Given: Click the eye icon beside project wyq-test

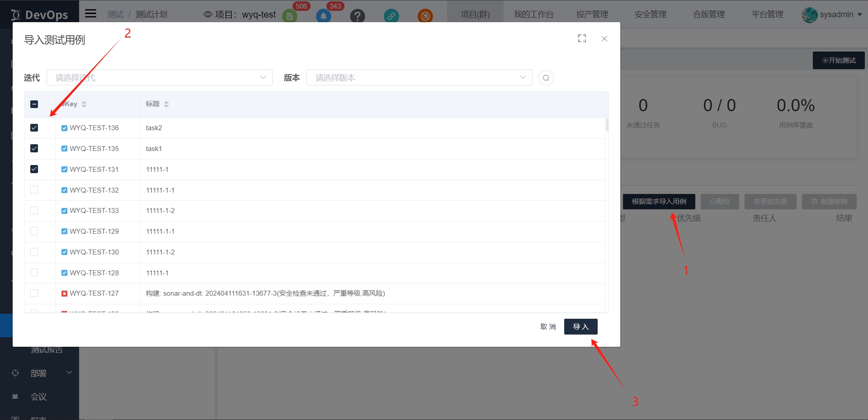Looking at the screenshot, I should click(x=207, y=14).
